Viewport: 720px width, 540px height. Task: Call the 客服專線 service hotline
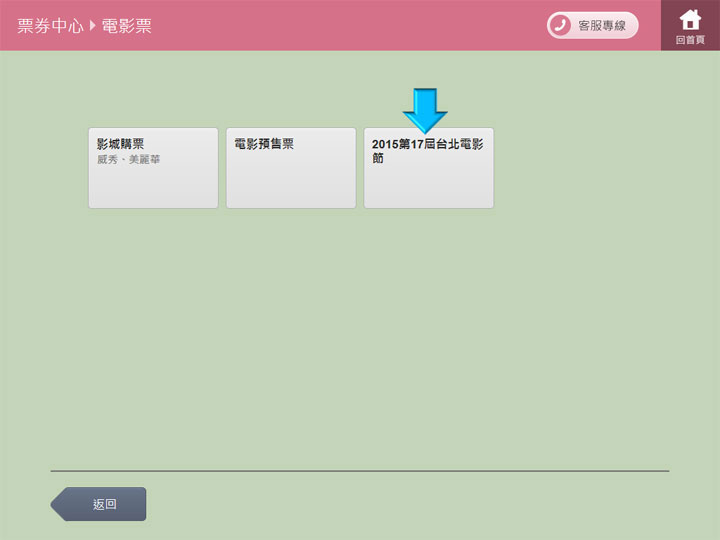click(592, 25)
